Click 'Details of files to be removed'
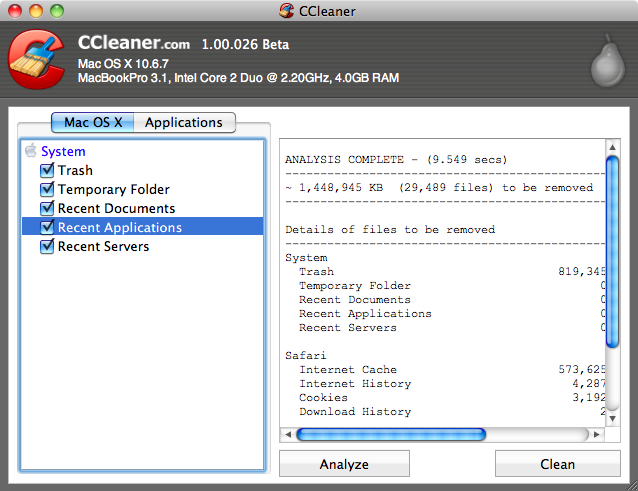638x491 pixels. coord(390,229)
